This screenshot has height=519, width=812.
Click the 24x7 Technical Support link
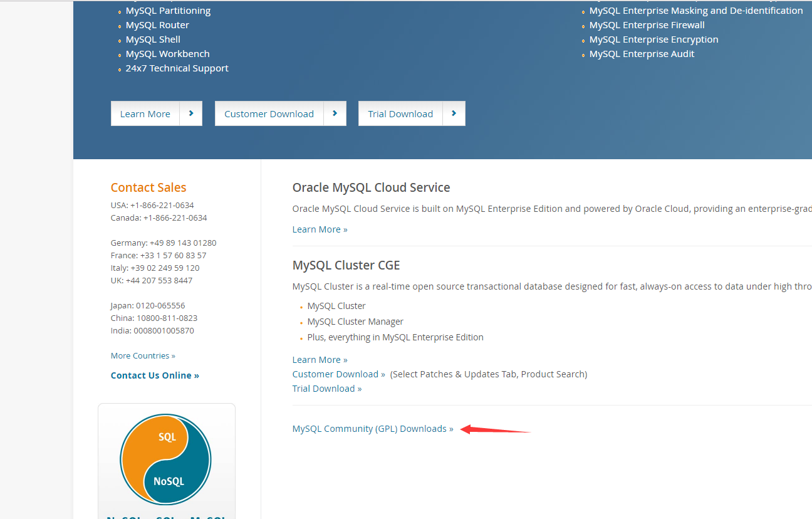tap(177, 68)
